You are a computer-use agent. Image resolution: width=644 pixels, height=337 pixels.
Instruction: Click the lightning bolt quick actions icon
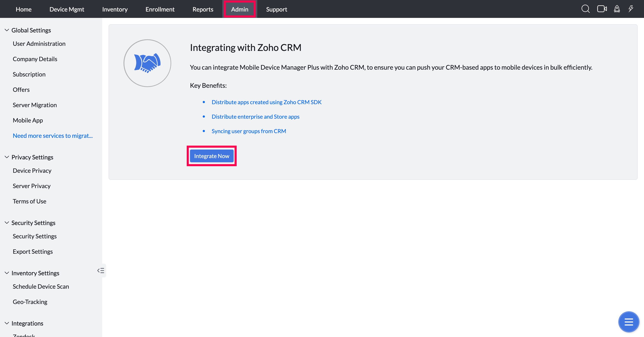(x=631, y=9)
